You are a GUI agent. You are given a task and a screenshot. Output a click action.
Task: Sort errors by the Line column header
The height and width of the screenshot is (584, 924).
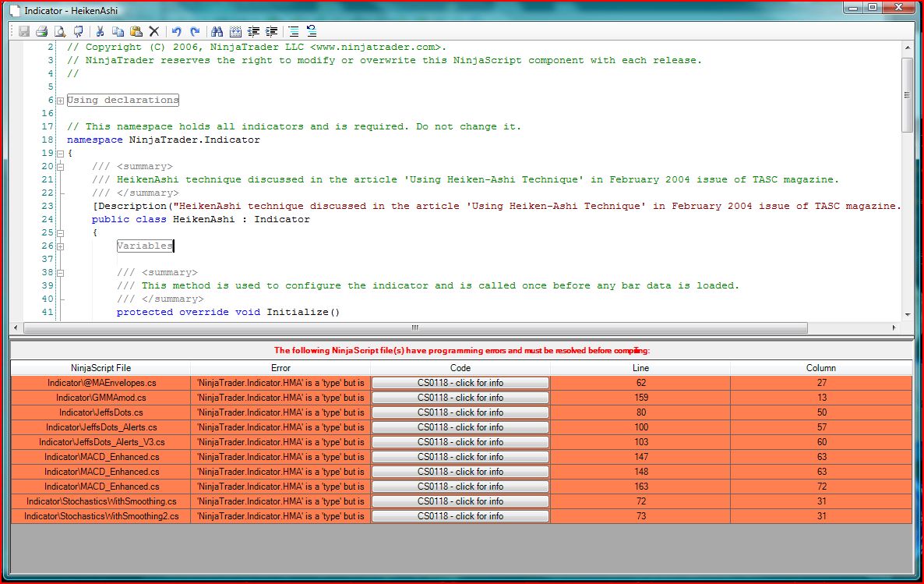pyautogui.click(x=640, y=368)
